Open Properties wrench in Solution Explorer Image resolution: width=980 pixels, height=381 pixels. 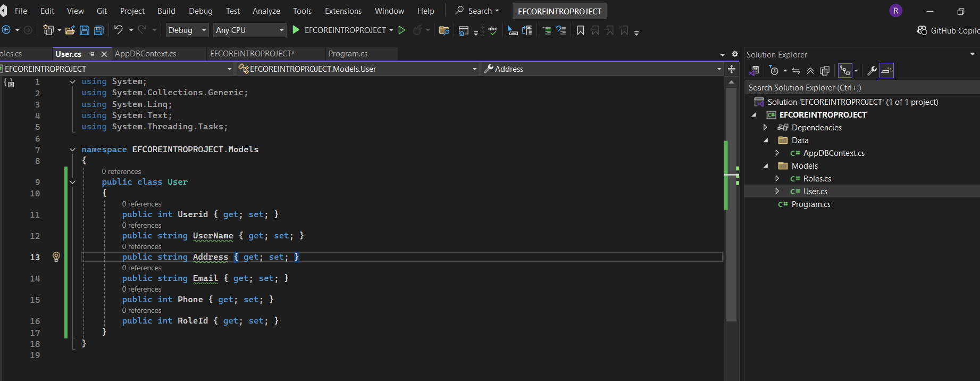(872, 71)
